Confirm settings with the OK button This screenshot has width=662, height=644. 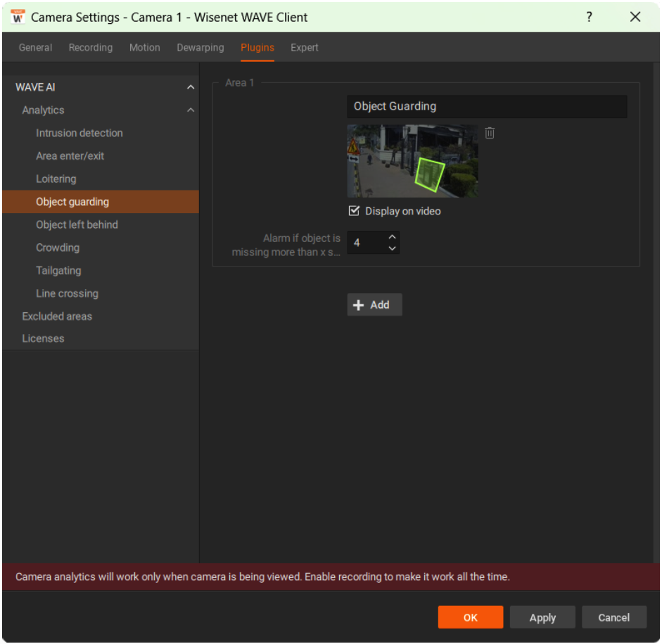coord(471,617)
